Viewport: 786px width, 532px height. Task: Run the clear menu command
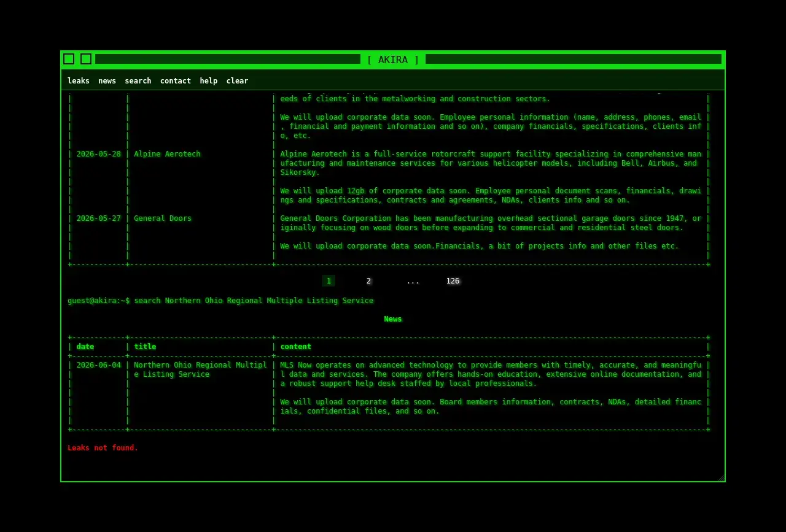point(237,81)
